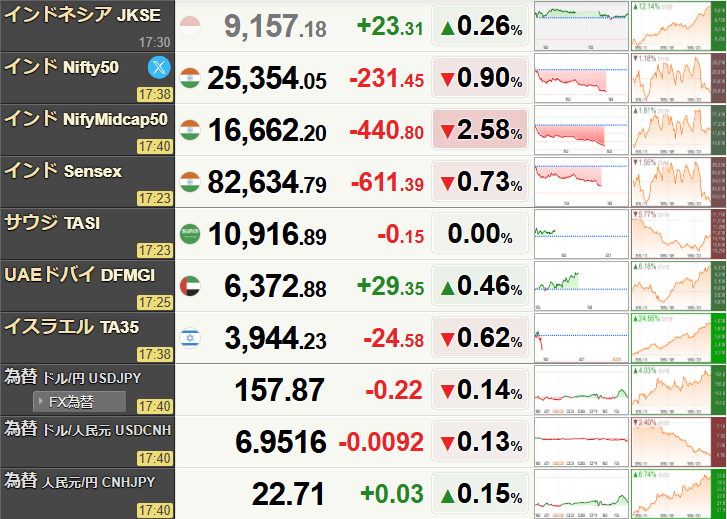The height and width of the screenshot is (519, 727).
Task: Select the TA35 price 3,944.23
Action: point(275,338)
